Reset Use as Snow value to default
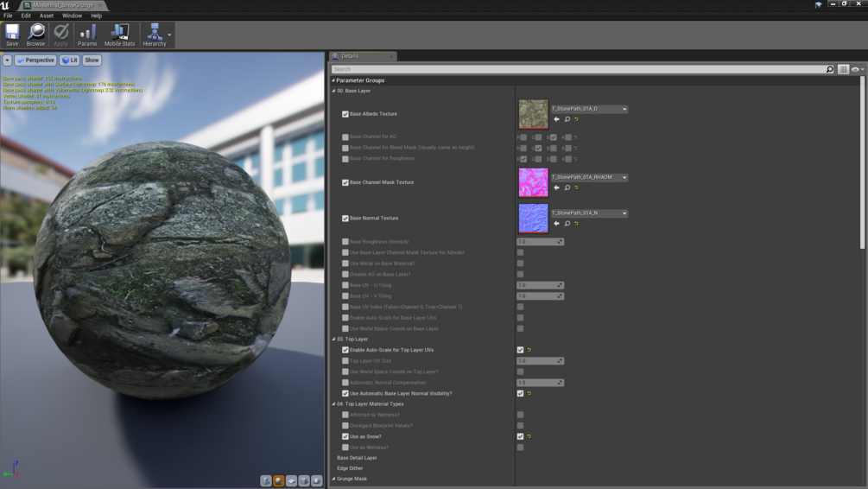Viewport: 868px width, 489px height. tap(529, 436)
